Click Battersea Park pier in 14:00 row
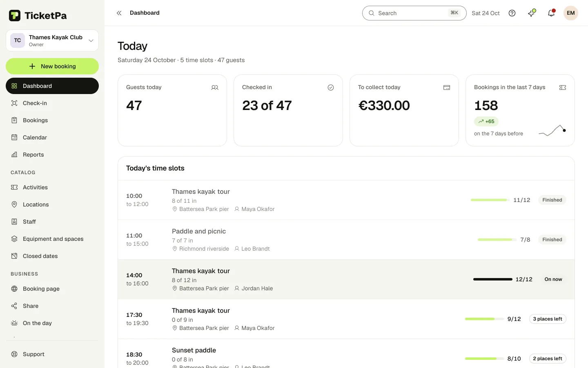This screenshot has height=368, width=588. 204,288
